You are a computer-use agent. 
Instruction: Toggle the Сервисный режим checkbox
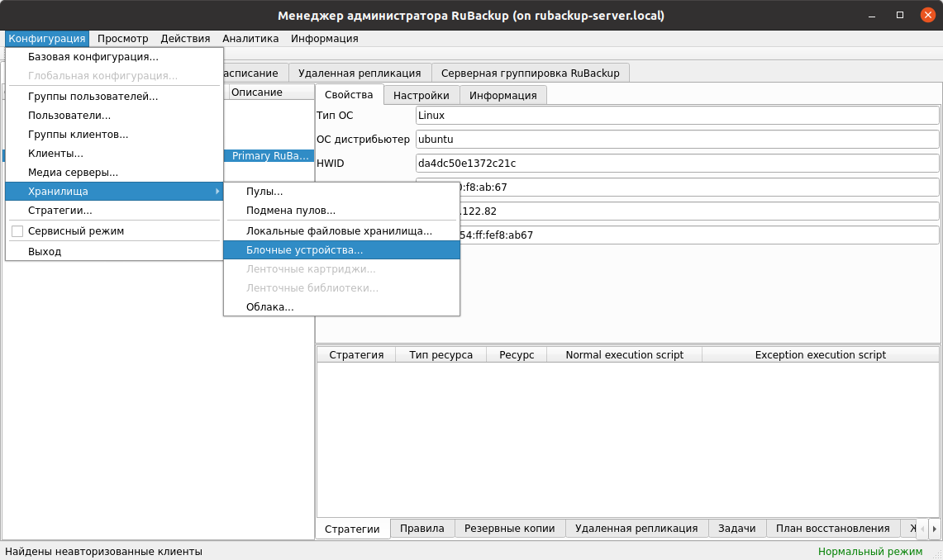tap(17, 231)
